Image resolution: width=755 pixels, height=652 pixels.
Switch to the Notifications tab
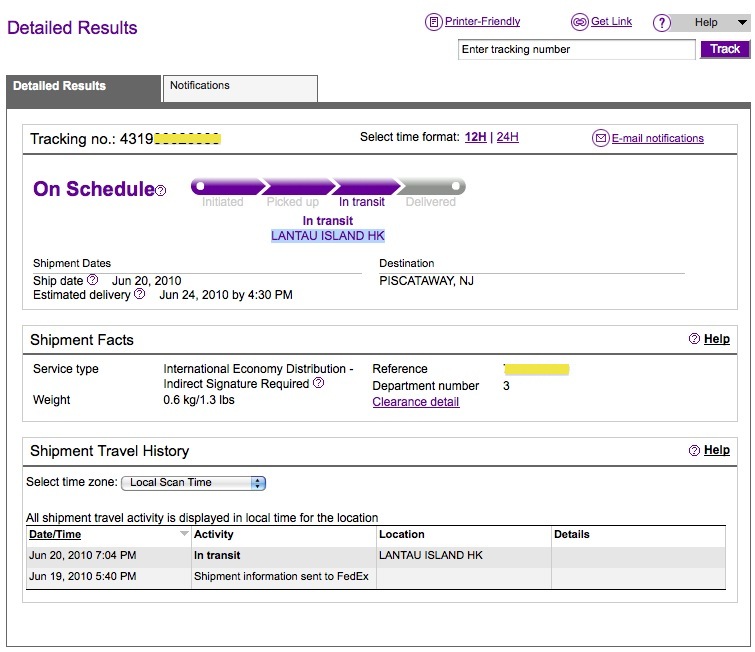coord(240,86)
